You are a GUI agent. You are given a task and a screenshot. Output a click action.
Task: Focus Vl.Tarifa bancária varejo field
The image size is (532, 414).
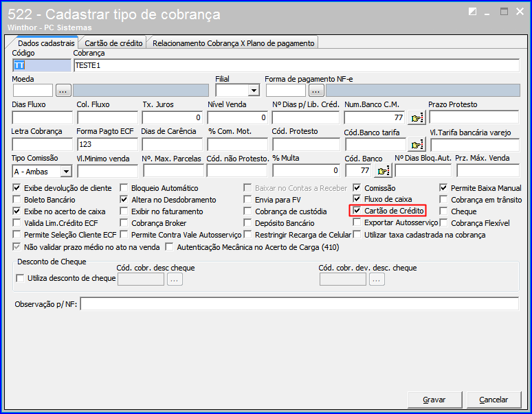(475, 145)
